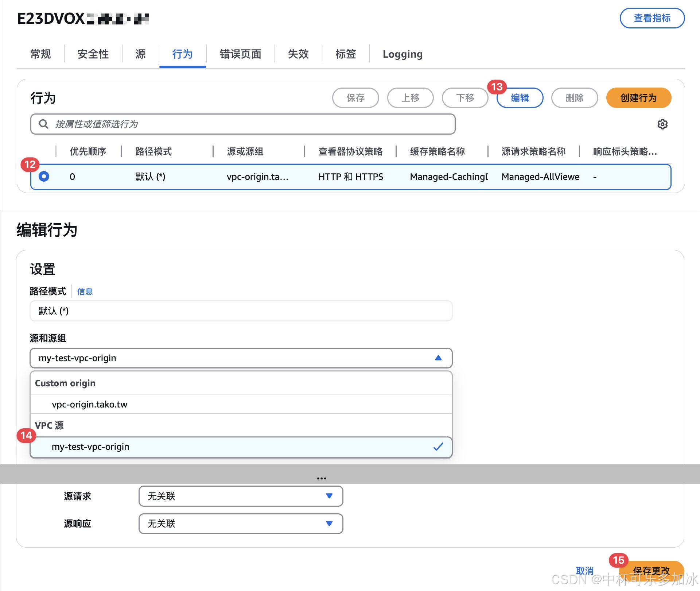The height and width of the screenshot is (591, 700).
Task: Click the 创建行为 button
Action: (x=638, y=98)
